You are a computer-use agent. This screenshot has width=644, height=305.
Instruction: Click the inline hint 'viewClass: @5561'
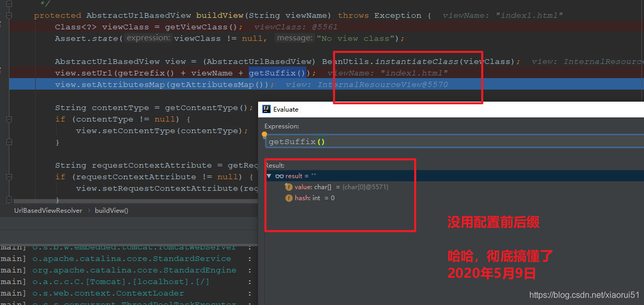tap(296, 27)
